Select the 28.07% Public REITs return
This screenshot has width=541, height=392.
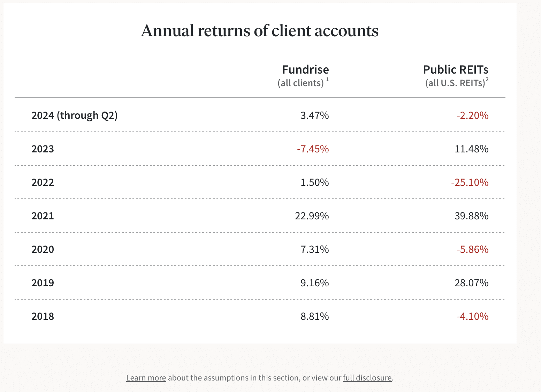[x=471, y=282]
